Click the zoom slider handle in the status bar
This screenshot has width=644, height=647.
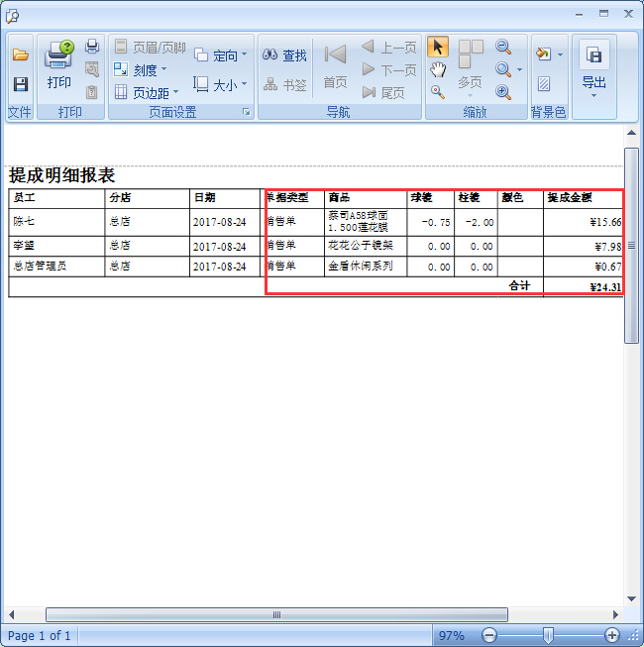548,635
